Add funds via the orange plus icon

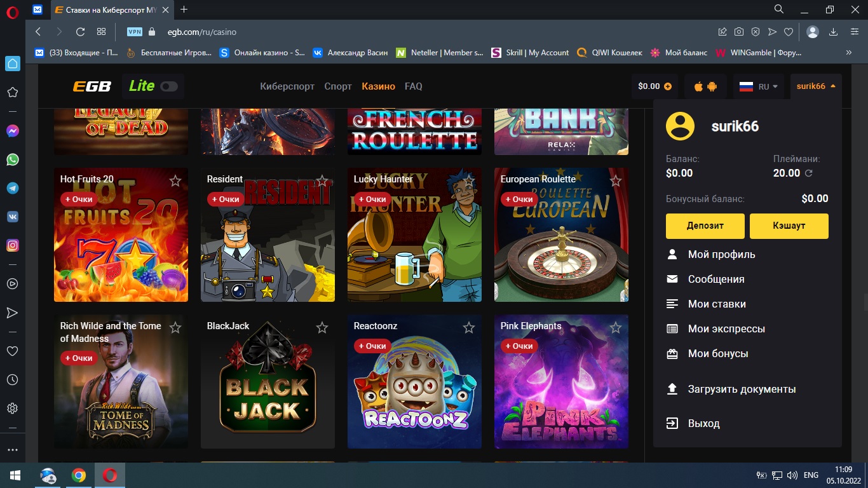[x=667, y=86]
